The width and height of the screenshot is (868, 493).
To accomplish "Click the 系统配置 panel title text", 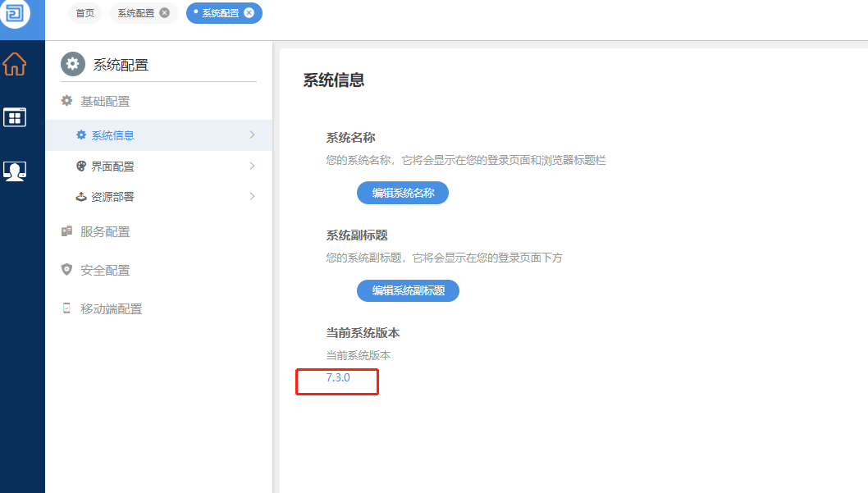I will click(121, 65).
